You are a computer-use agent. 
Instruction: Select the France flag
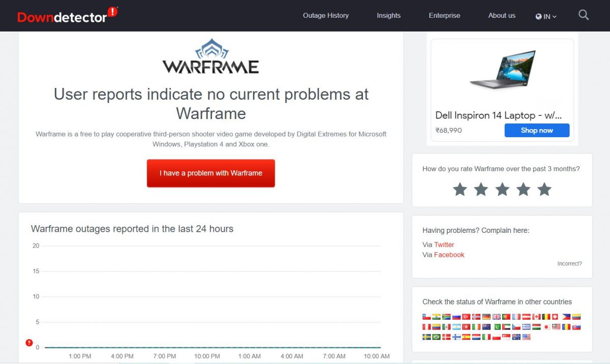[516, 317]
